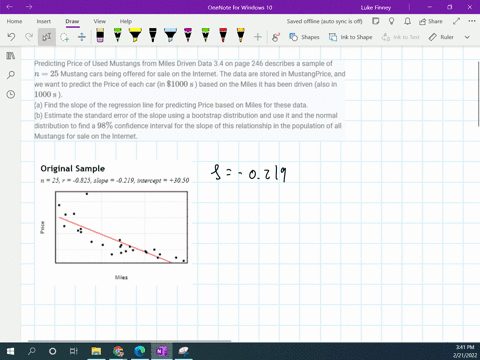The image size is (480, 360).
Task: Open Task View on taskbar
Action: pos(74,351)
